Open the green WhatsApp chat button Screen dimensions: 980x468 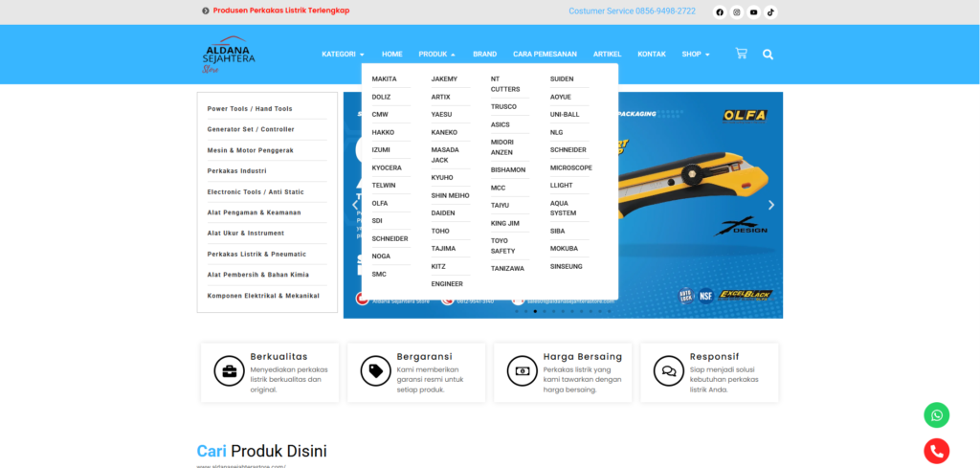(936, 415)
